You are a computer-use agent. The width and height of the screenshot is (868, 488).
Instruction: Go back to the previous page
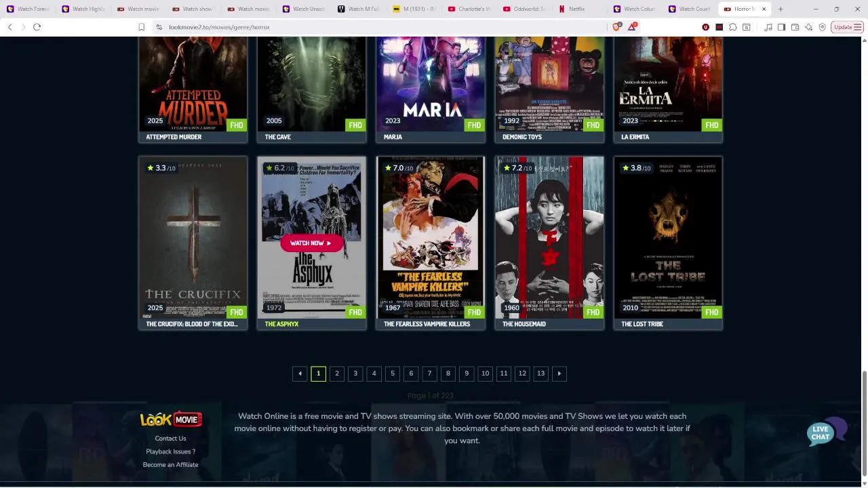pyautogui.click(x=9, y=27)
